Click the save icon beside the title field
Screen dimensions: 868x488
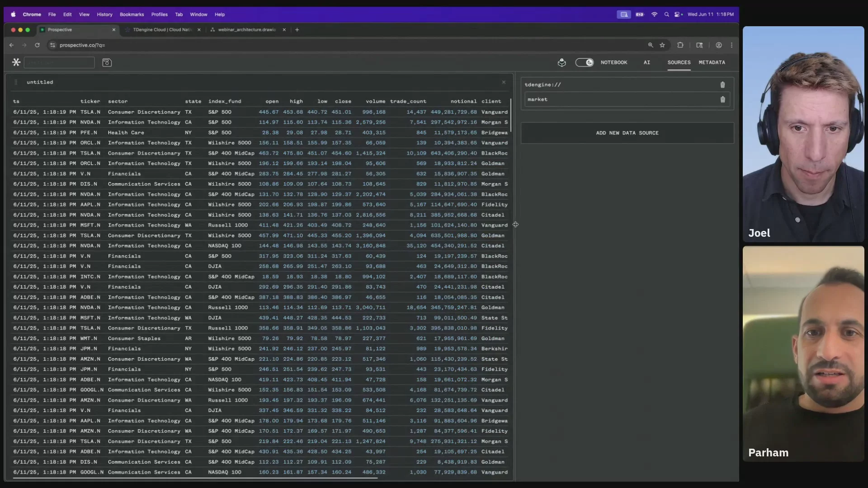click(x=107, y=62)
